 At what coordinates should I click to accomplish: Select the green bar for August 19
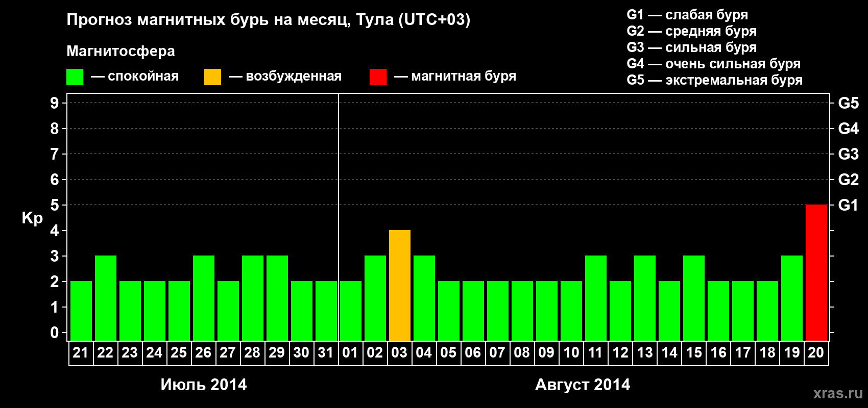point(791,298)
